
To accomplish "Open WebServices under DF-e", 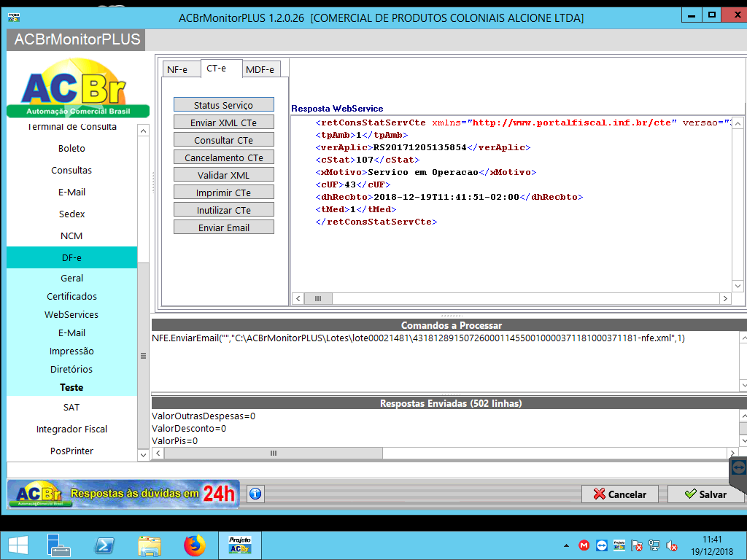I will pyautogui.click(x=72, y=314).
